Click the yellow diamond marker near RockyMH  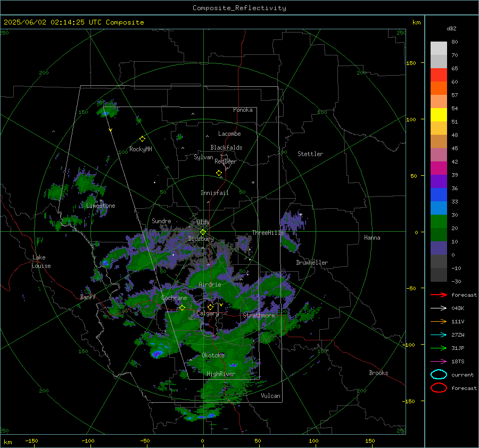[x=142, y=139]
